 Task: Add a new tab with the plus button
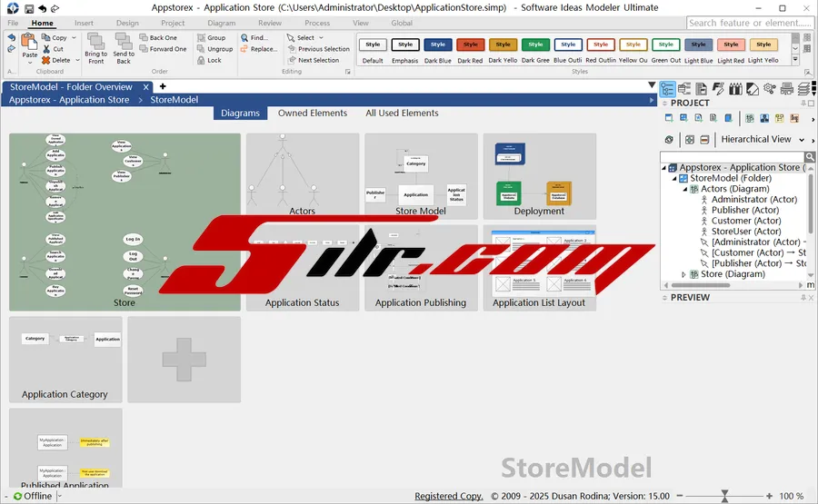[163, 86]
